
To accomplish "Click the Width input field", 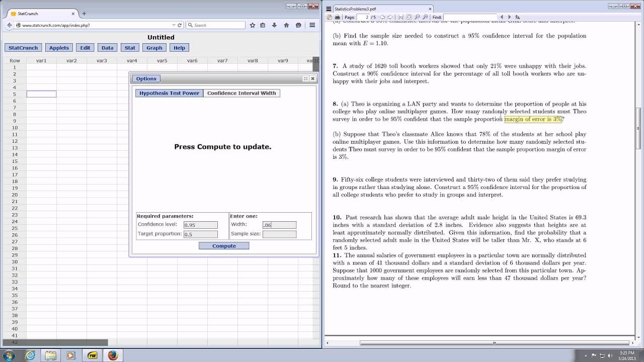I will [x=279, y=225].
